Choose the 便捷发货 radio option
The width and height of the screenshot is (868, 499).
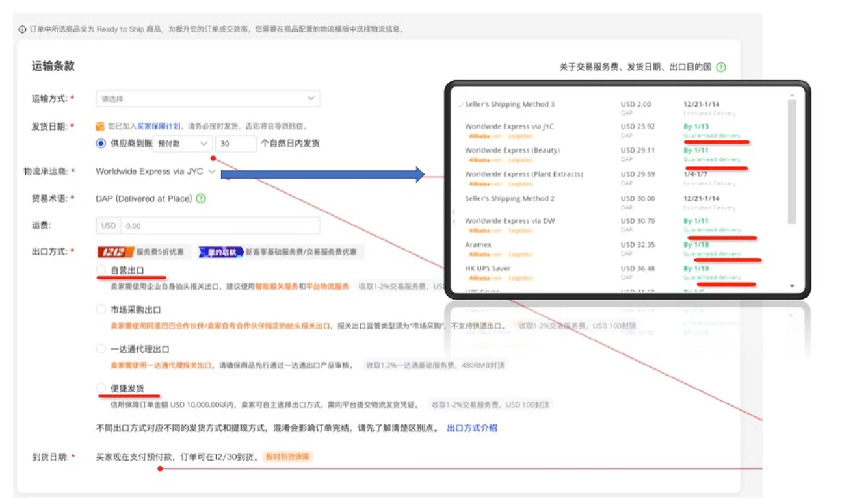tap(101, 389)
